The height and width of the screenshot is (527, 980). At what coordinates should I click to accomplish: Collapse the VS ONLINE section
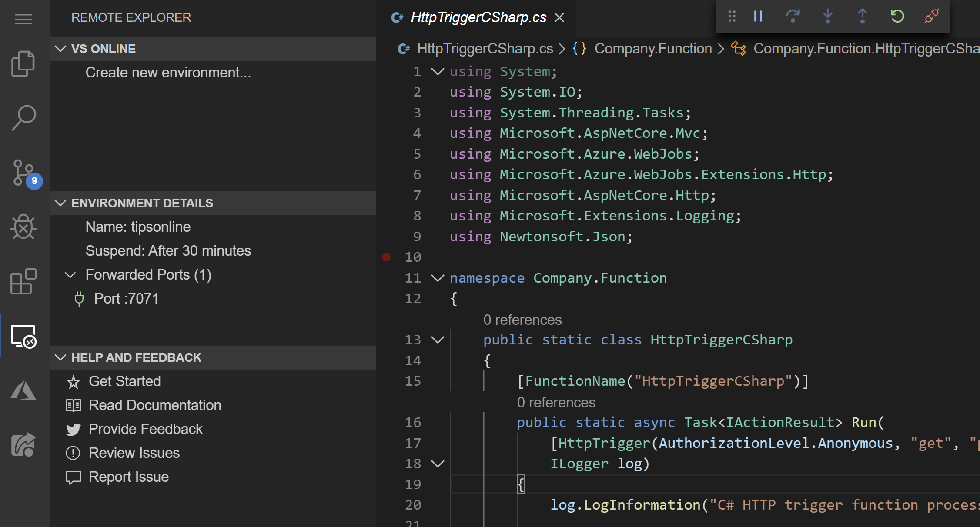pyautogui.click(x=60, y=49)
